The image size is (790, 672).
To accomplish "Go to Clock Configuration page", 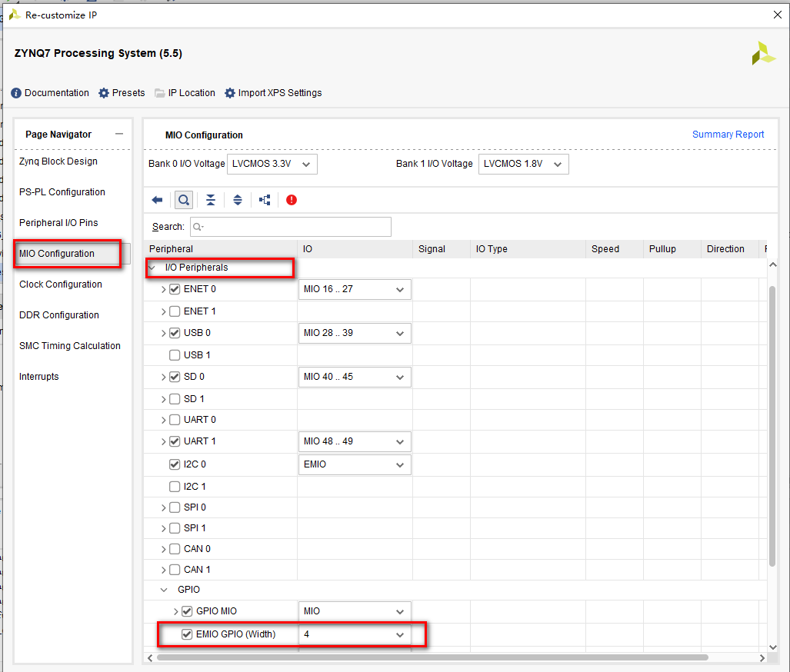I will click(x=61, y=284).
